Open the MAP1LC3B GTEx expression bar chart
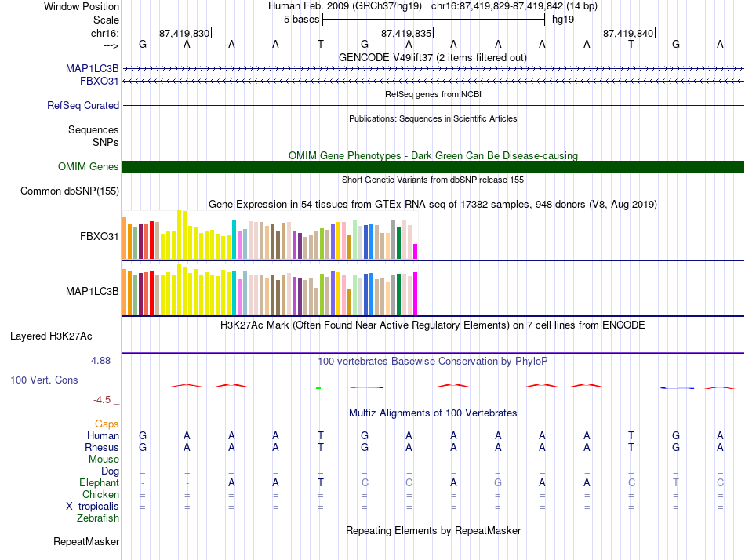Viewport: 745px width, 560px height. (x=270, y=289)
